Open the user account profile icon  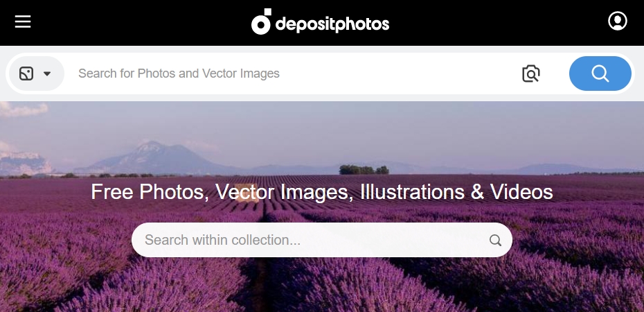(x=617, y=21)
